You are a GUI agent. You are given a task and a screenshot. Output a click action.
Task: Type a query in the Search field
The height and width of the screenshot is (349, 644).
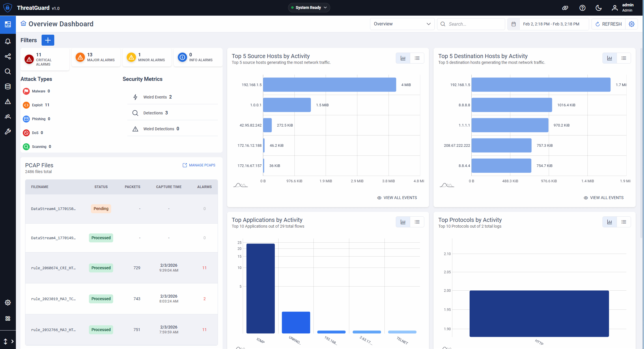click(x=473, y=24)
